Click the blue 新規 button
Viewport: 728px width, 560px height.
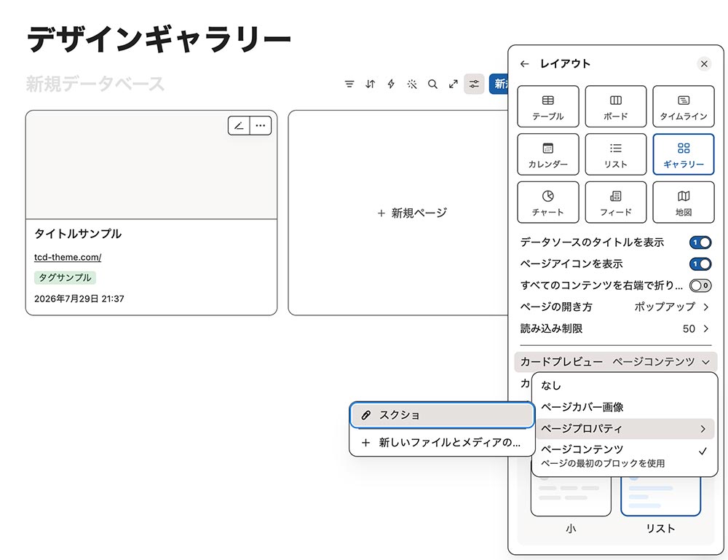tap(499, 84)
